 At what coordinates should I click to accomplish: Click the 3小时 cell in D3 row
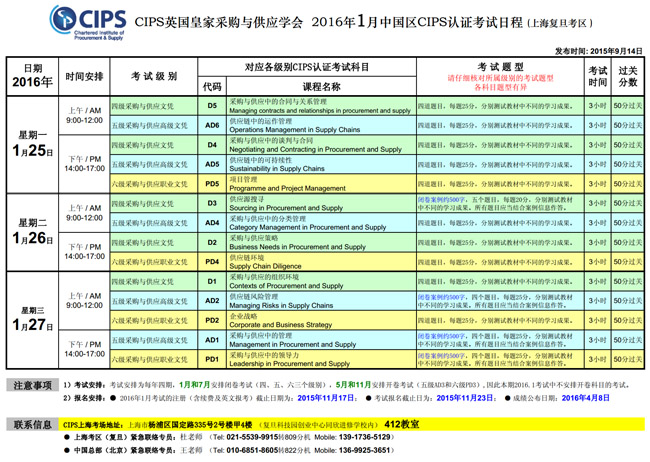(x=597, y=203)
